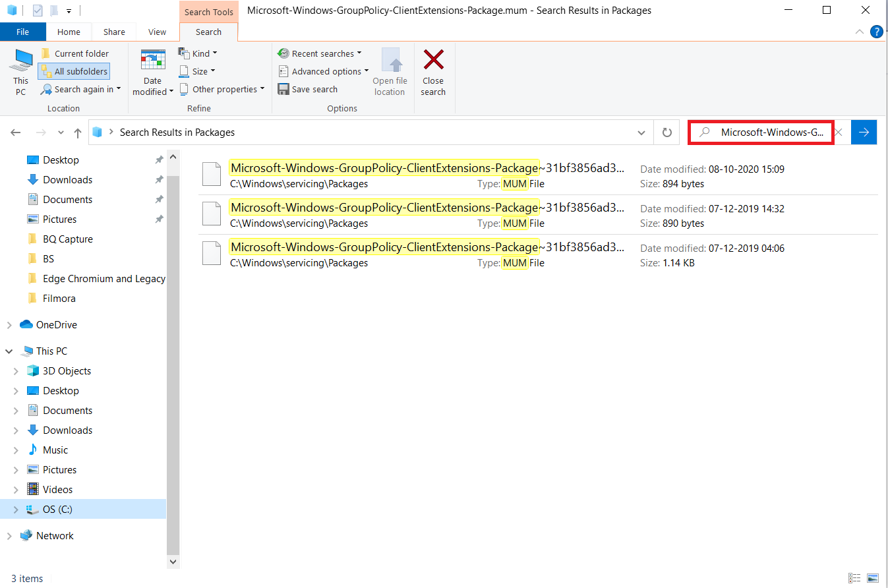Click the Refresh button

pyautogui.click(x=667, y=132)
